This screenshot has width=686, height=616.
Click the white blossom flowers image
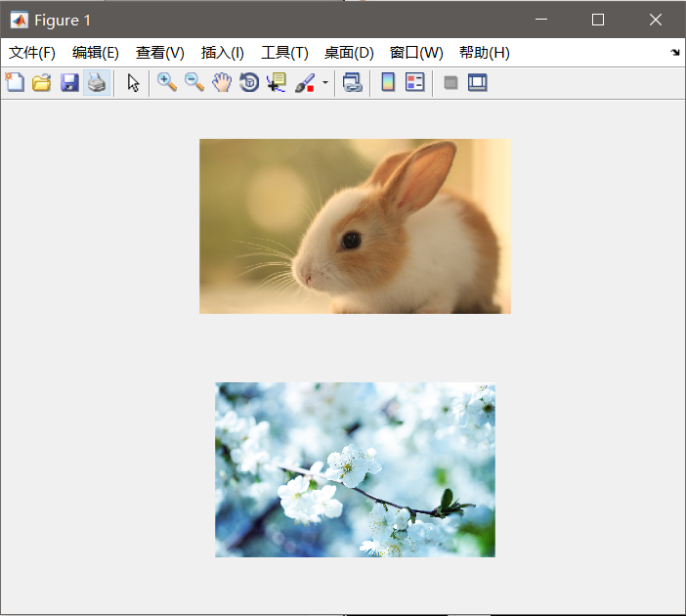click(x=355, y=469)
